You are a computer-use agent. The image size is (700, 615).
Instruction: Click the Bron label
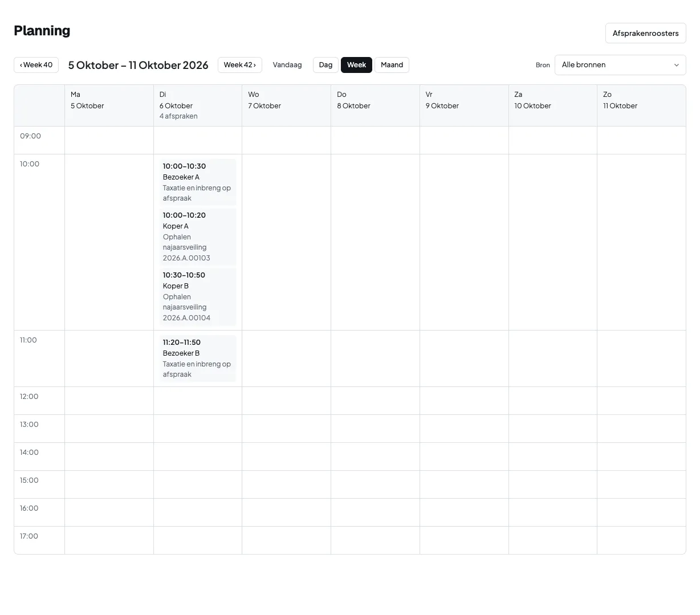[543, 65]
